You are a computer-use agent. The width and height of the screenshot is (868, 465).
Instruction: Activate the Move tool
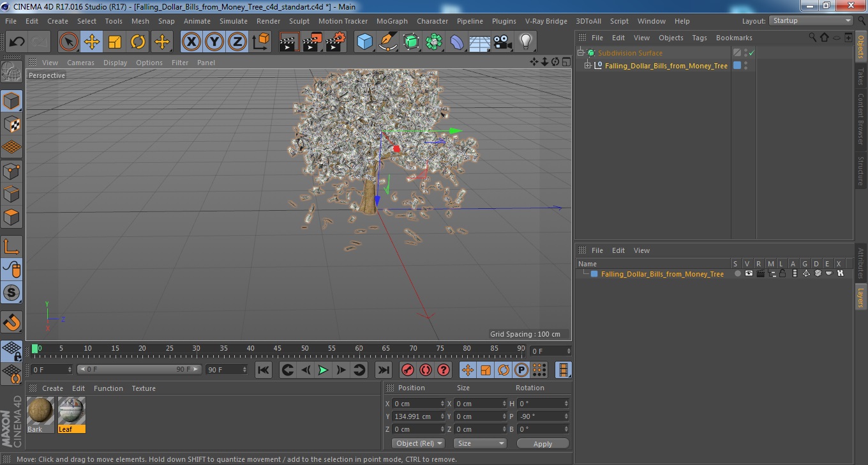click(92, 42)
